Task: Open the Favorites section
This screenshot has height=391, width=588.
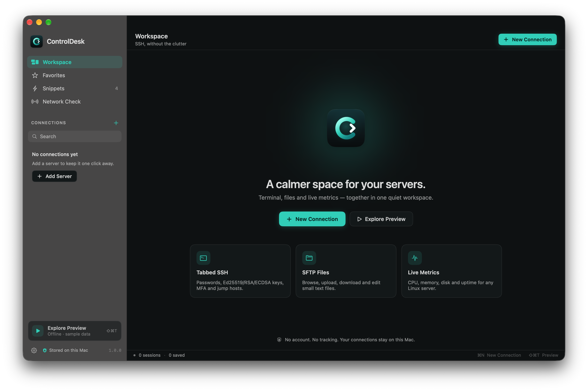Action: (75, 75)
